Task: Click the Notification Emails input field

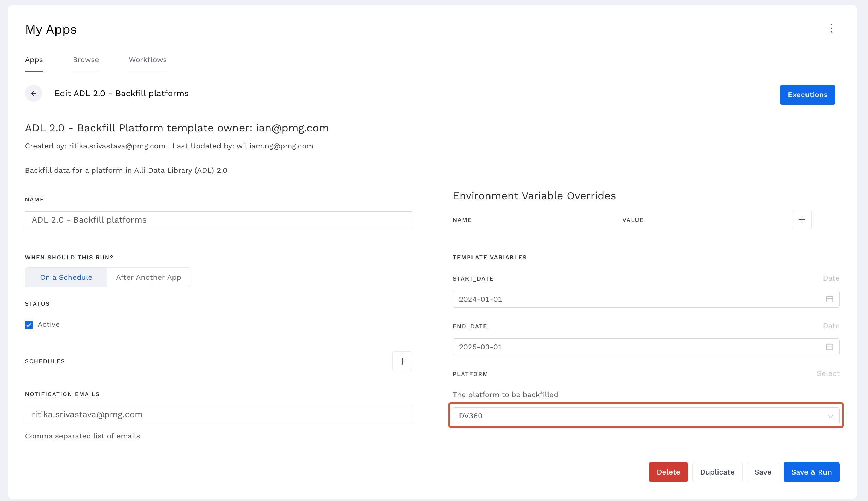Action: pos(218,414)
